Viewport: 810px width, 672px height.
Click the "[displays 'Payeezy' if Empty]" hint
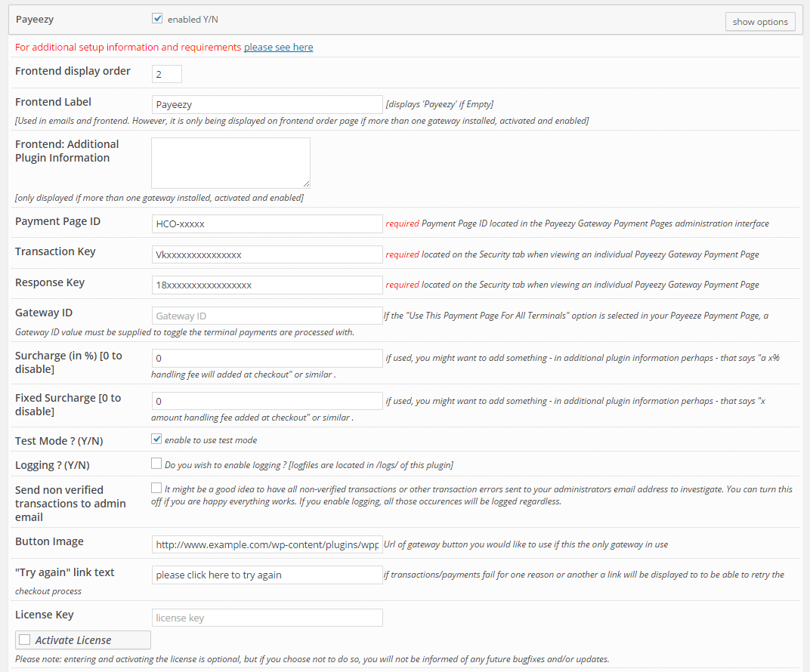click(440, 104)
